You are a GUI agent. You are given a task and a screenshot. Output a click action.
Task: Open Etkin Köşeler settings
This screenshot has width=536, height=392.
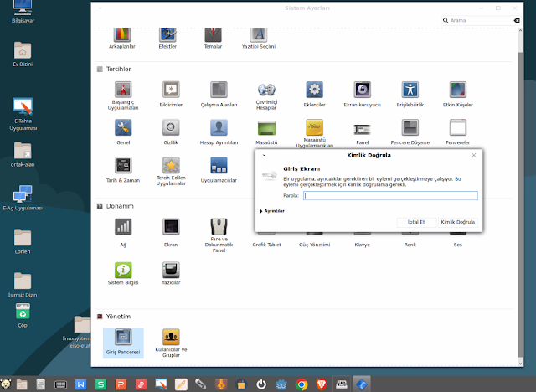458,95
